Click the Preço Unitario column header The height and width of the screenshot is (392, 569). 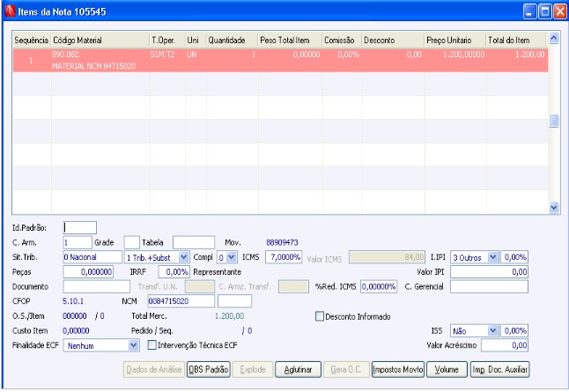(x=455, y=41)
